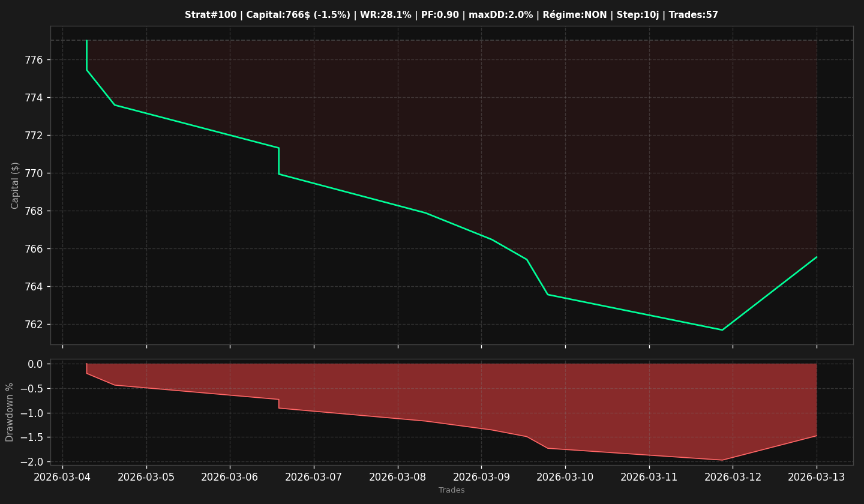Select the 2026-03-07 date label
The height and width of the screenshot is (504, 864).
pyautogui.click(x=314, y=477)
